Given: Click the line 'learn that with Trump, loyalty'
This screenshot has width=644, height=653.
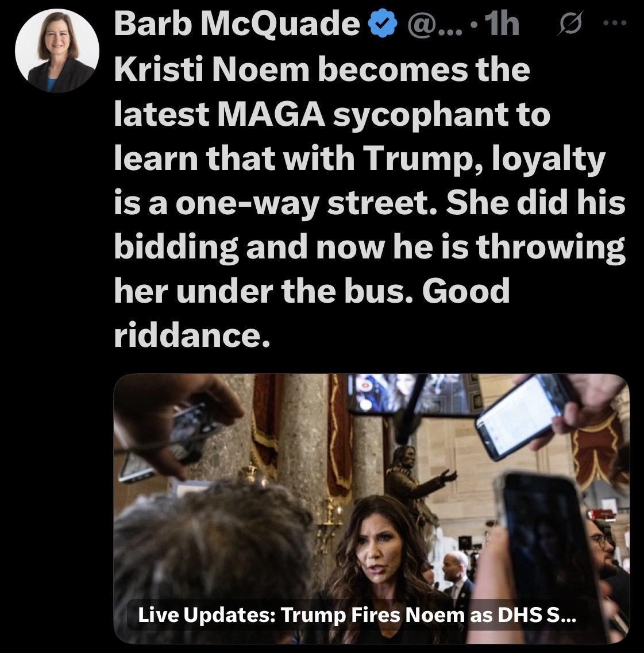Looking at the screenshot, I should 360,159.
